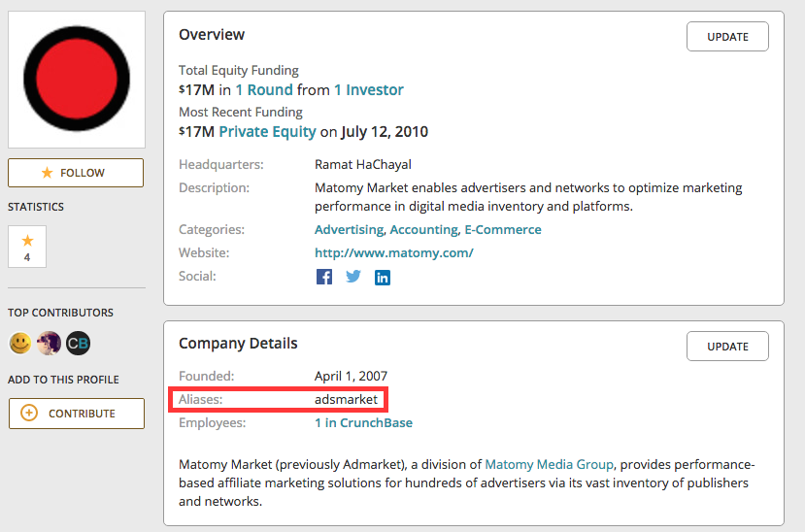Click the Most Recent Funding label

[241, 112]
